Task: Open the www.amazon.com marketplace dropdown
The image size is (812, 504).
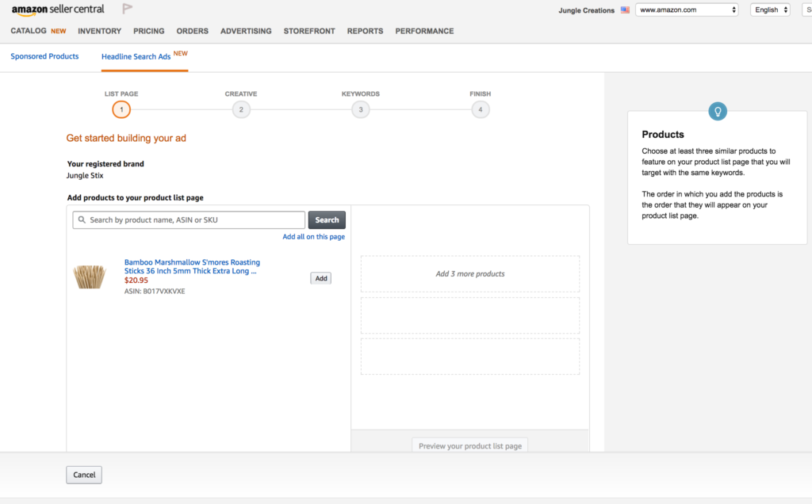Action: pos(687,10)
